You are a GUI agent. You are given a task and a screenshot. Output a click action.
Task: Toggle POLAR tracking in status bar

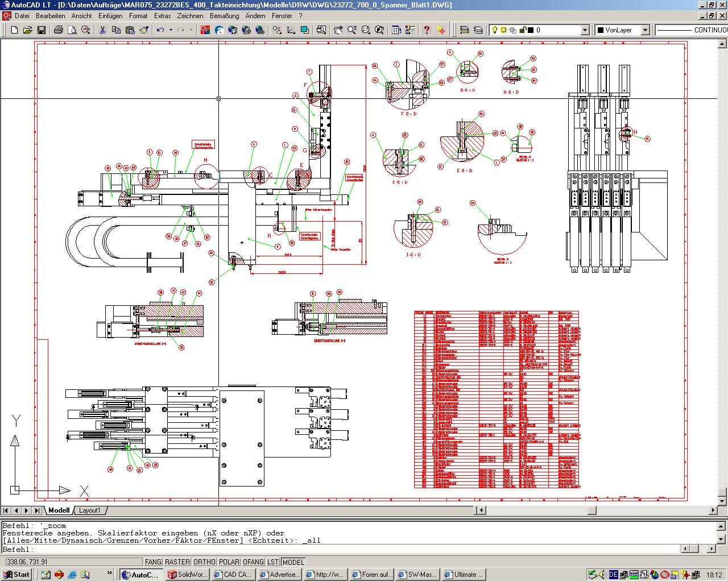tap(229, 562)
